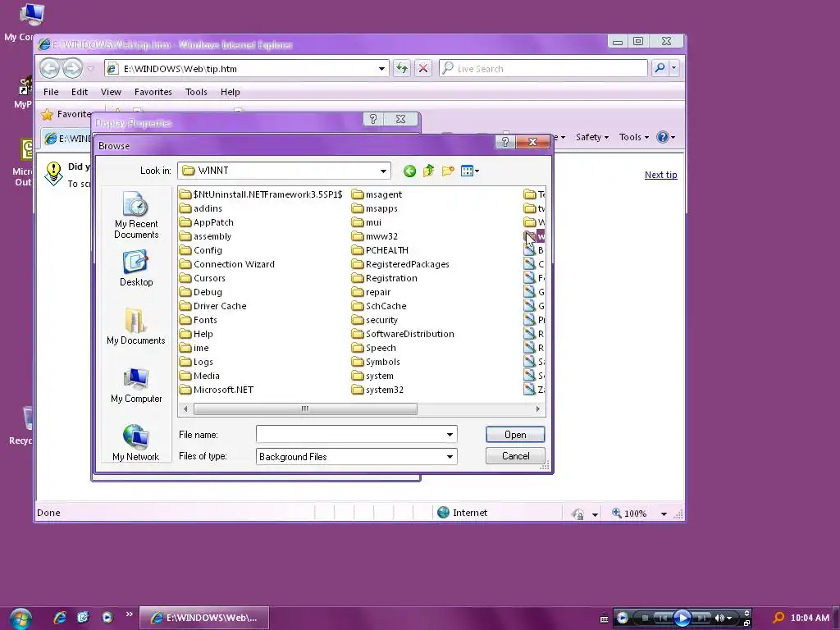Click the Internet Explorer forward arrow
840x630 pixels.
72,68
